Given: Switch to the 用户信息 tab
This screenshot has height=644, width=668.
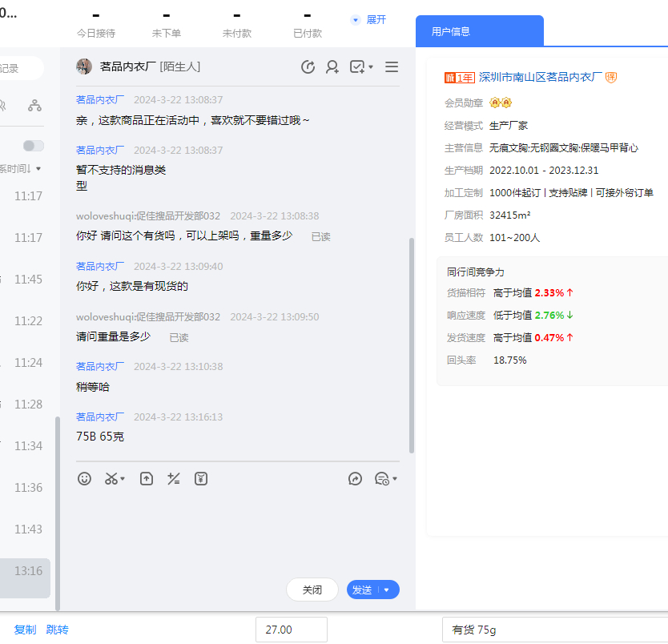Looking at the screenshot, I should click(x=451, y=31).
